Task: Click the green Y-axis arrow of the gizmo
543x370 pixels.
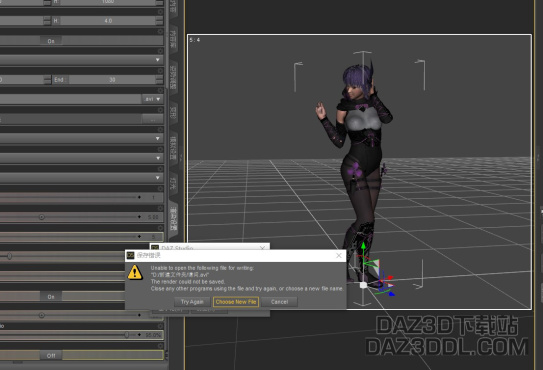Action: coord(363,246)
